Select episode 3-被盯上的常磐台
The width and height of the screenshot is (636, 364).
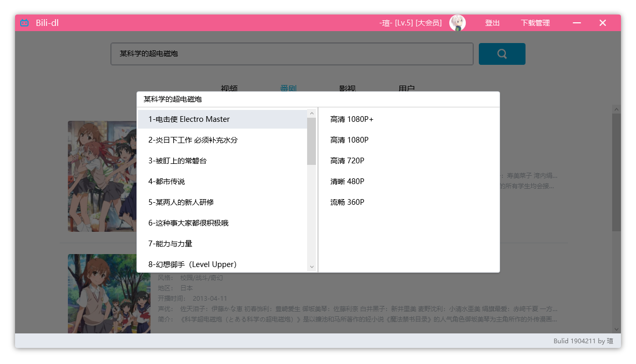[x=223, y=161]
